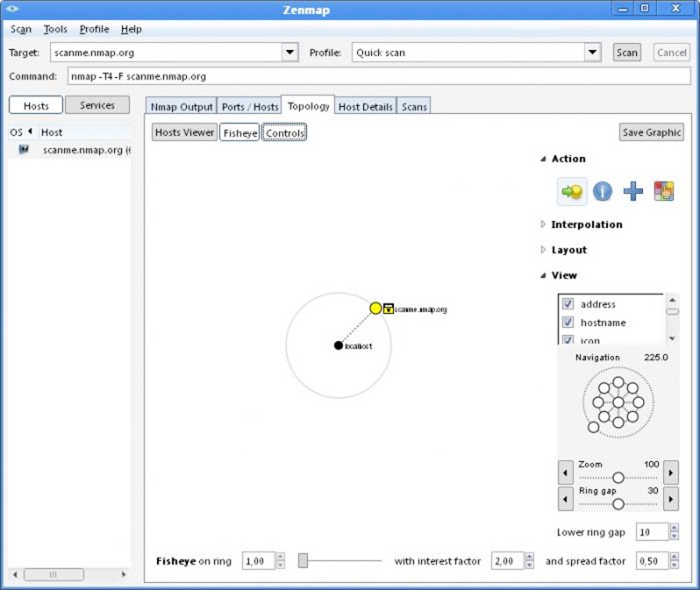Click the Scan button
Image resolution: width=700 pixels, height=590 pixels.
point(627,52)
